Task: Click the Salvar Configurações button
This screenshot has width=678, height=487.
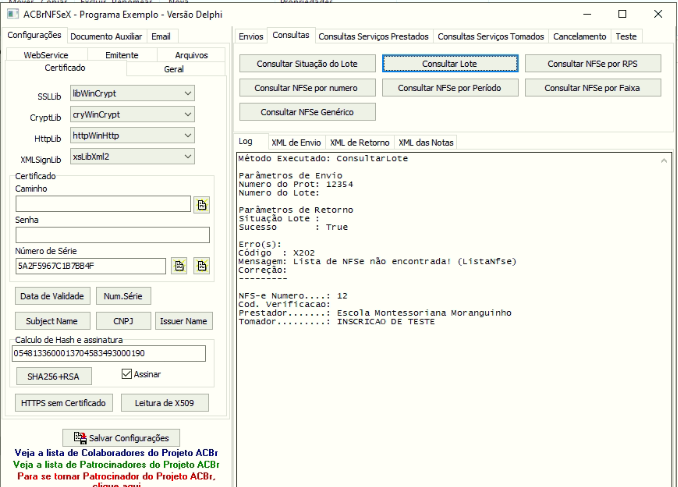Action: [x=121, y=438]
